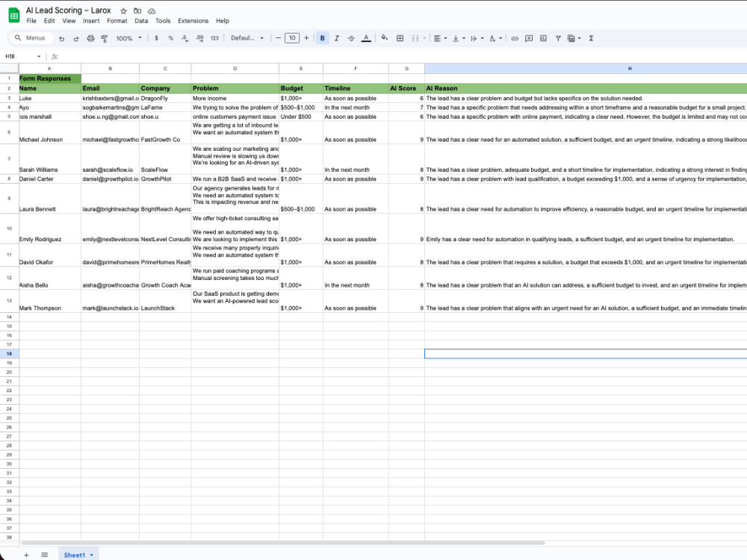Toggle italic formatting
747x560 pixels.
click(x=337, y=38)
